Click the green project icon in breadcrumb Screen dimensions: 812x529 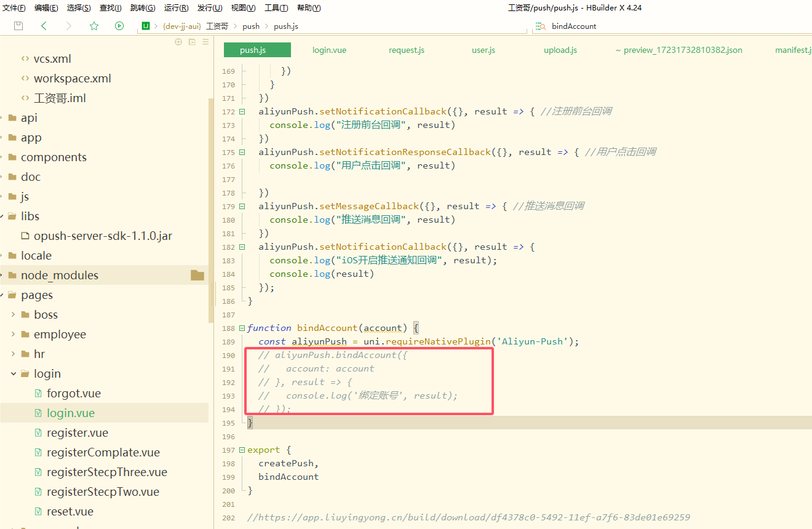[146, 26]
